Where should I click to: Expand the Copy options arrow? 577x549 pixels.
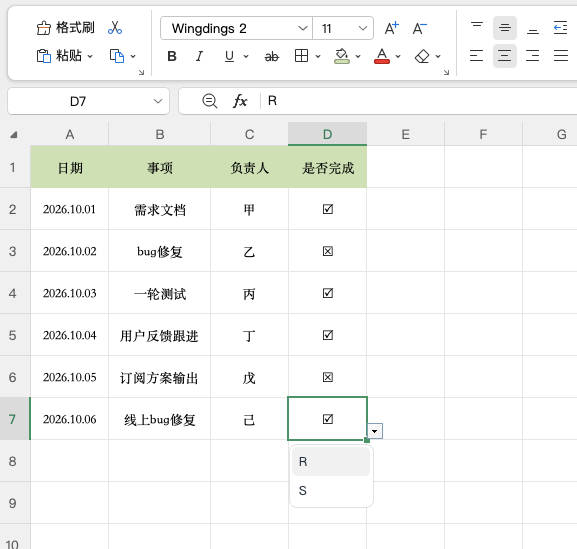click(133, 56)
